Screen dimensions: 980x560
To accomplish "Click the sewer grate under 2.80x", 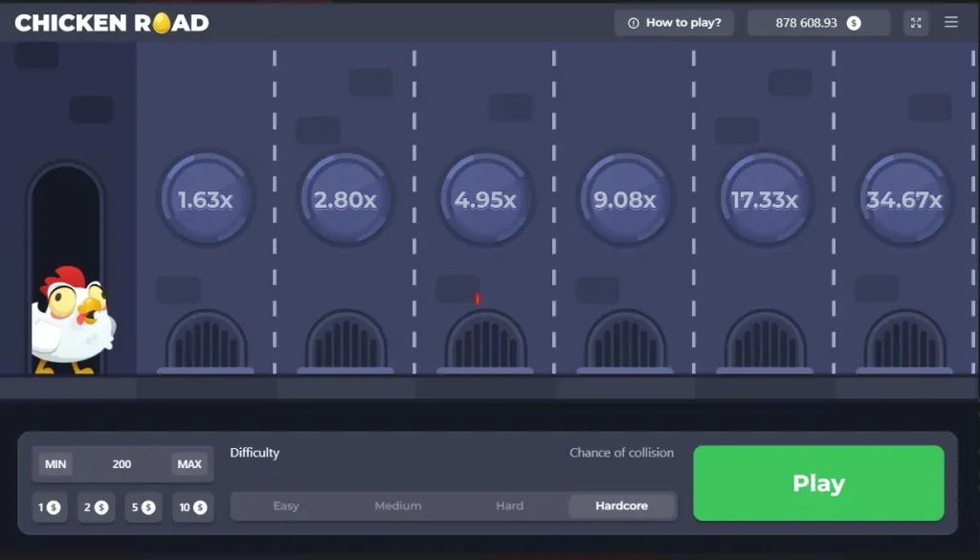I will coord(345,342).
